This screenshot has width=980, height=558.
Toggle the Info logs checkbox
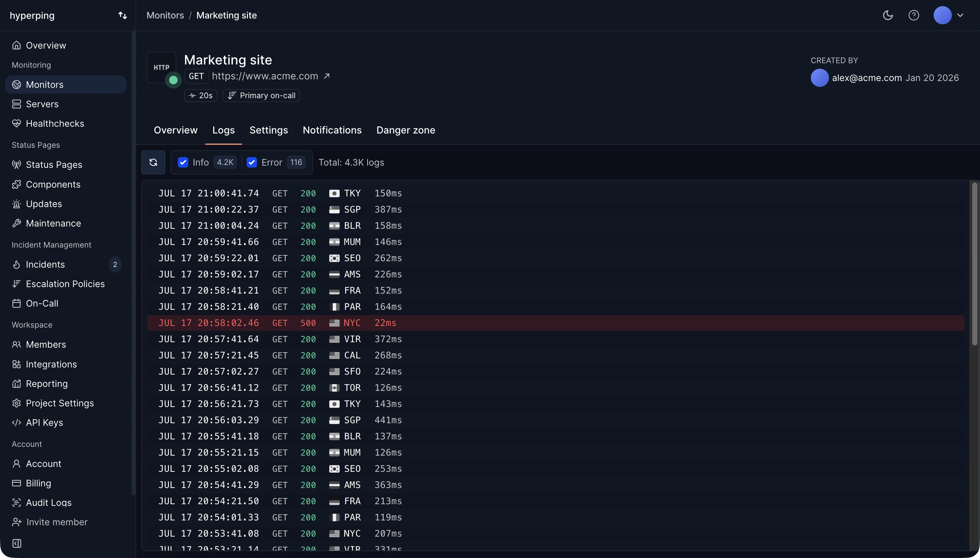click(x=183, y=162)
